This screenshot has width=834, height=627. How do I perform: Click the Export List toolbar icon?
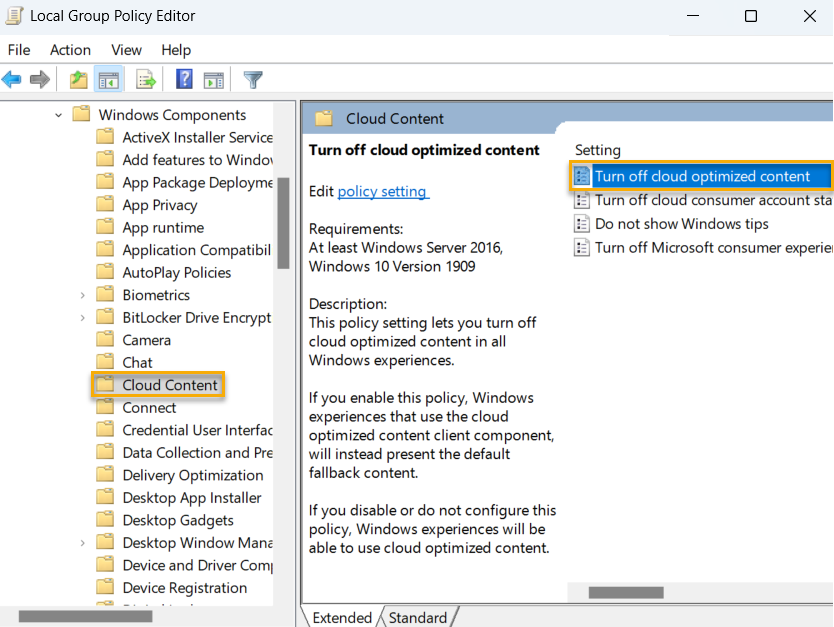(x=145, y=79)
